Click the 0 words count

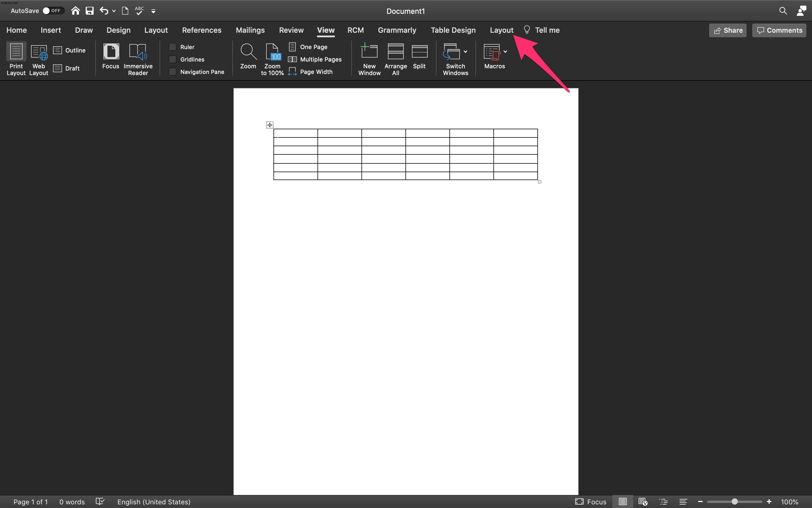pos(72,502)
